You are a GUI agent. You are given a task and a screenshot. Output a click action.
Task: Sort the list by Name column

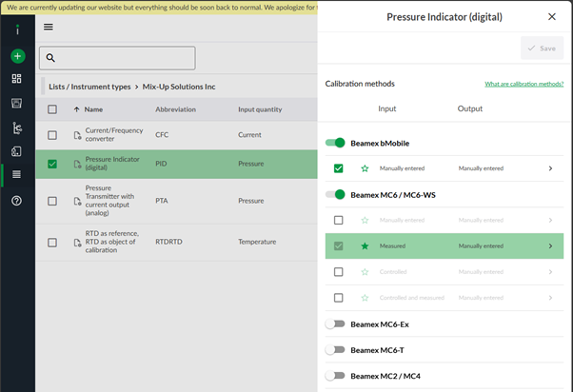92,109
